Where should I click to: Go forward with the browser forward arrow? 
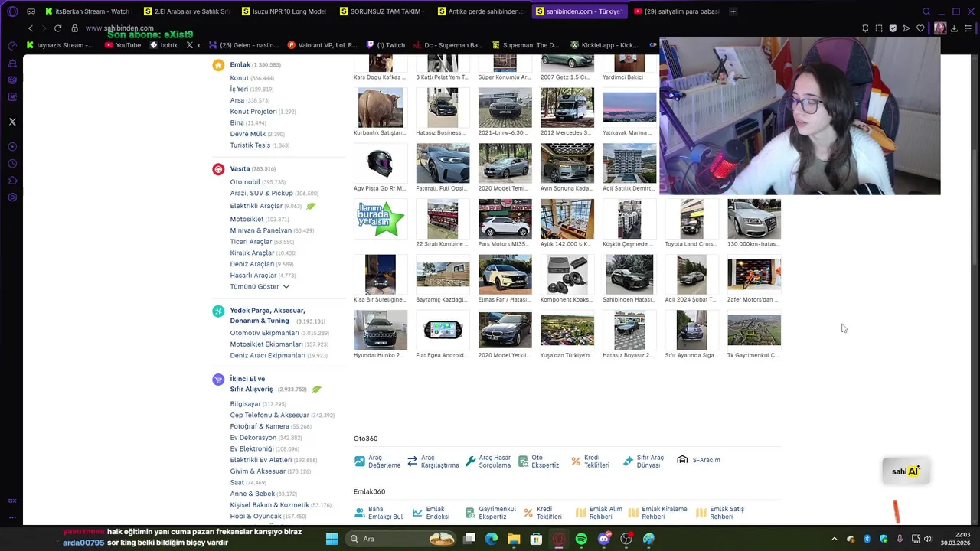(44, 28)
